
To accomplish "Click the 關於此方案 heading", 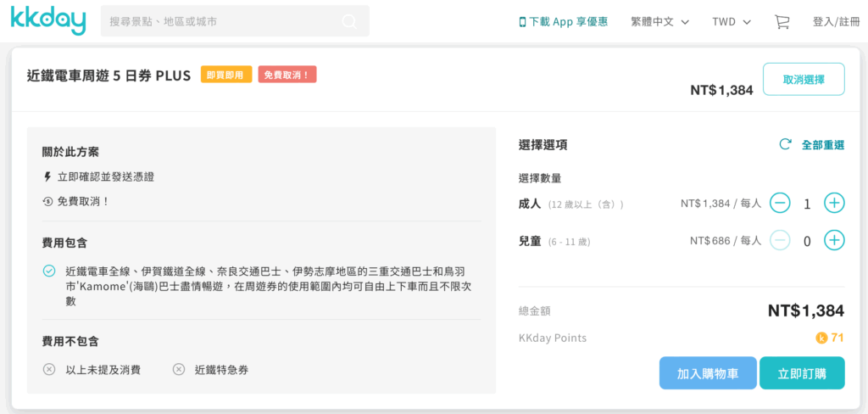I will point(71,151).
